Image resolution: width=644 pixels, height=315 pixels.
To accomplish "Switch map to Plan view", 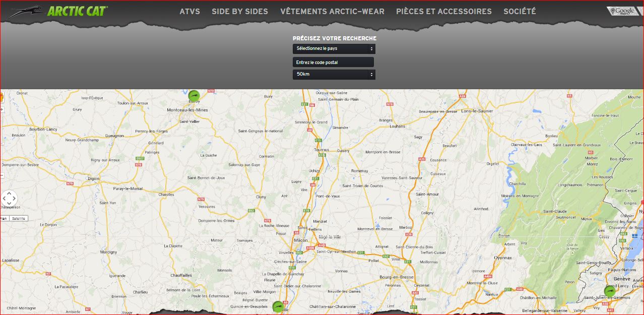I will pyautogui.click(x=4, y=218).
